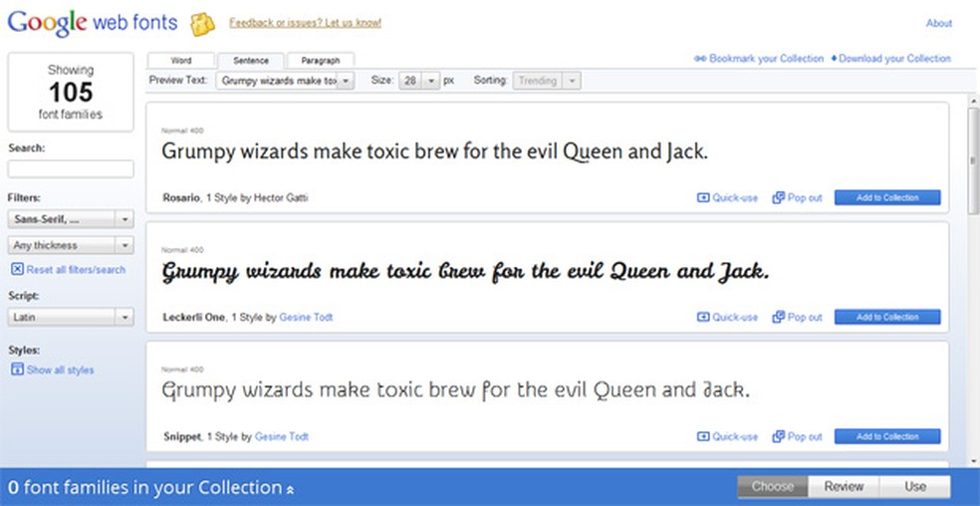Screen dimensions: 980x506
Task: Focus the Search input field
Action: click(x=71, y=169)
